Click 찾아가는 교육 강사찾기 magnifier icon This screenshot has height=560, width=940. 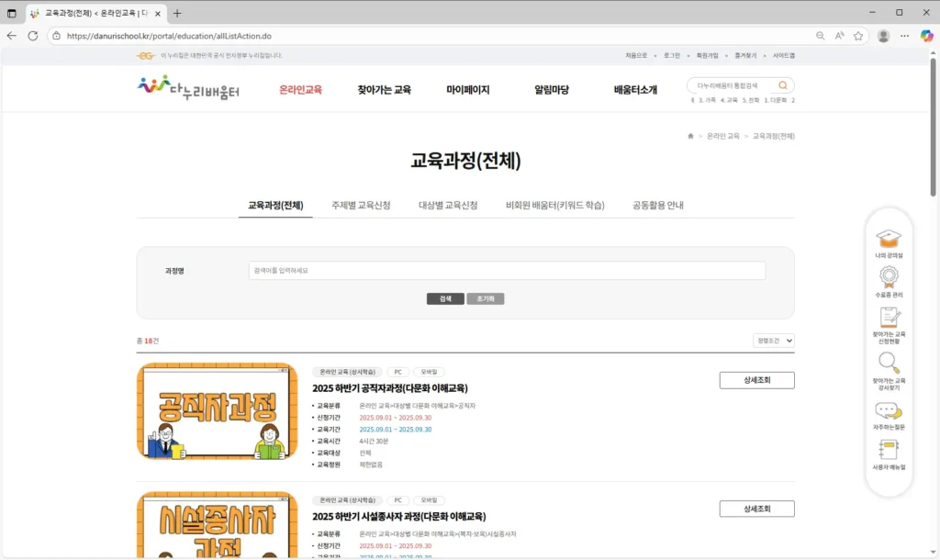point(888,364)
